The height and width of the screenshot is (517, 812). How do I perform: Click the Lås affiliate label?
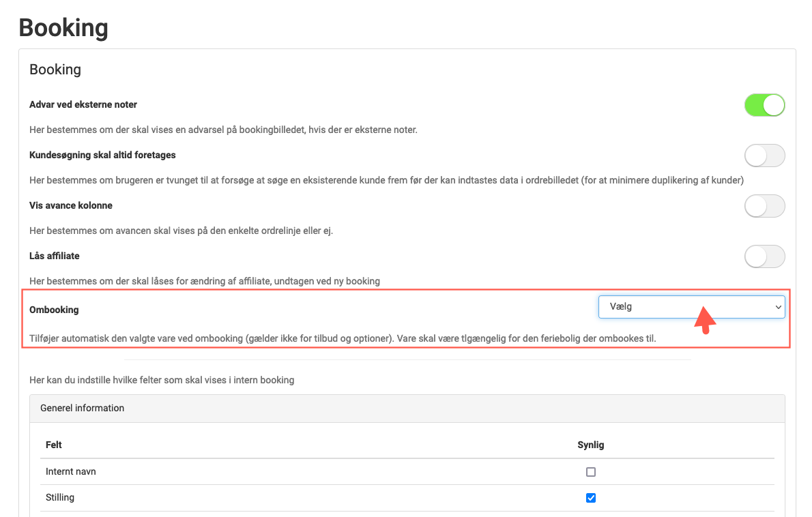pyautogui.click(x=55, y=256)
